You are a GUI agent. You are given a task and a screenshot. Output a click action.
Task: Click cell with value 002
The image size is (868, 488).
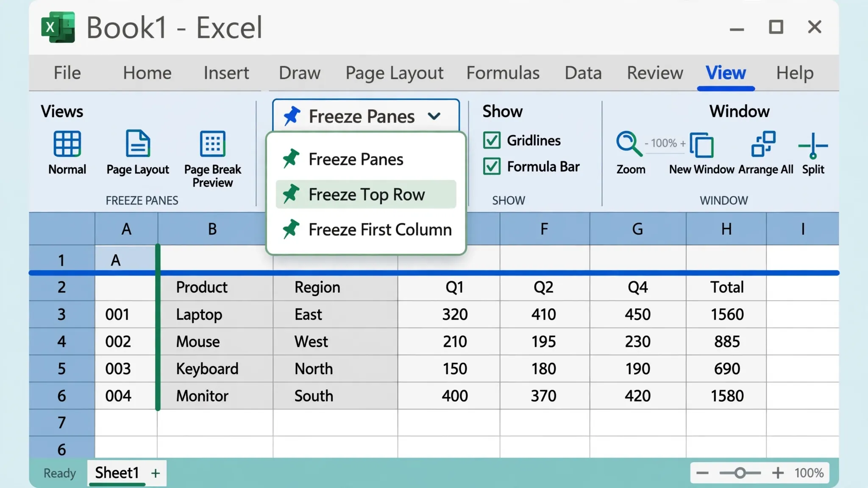pyautogui.click(x=125, y=341)
